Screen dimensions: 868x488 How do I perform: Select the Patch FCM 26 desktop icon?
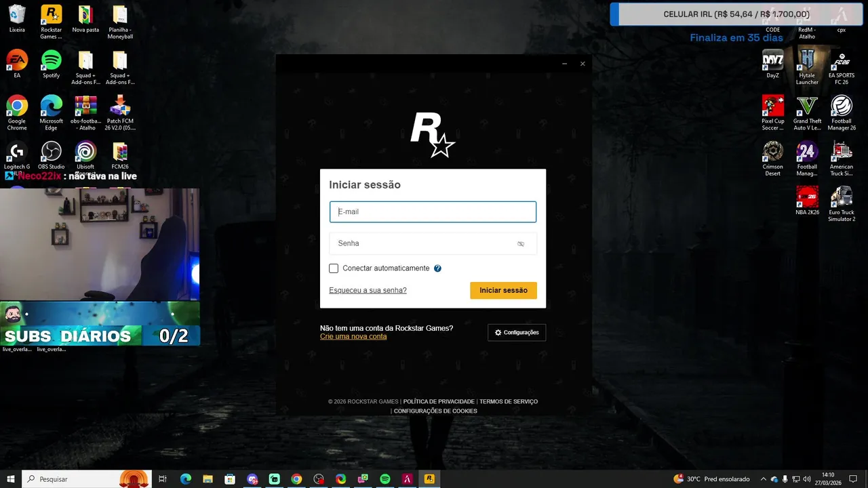tap(120, 113)
